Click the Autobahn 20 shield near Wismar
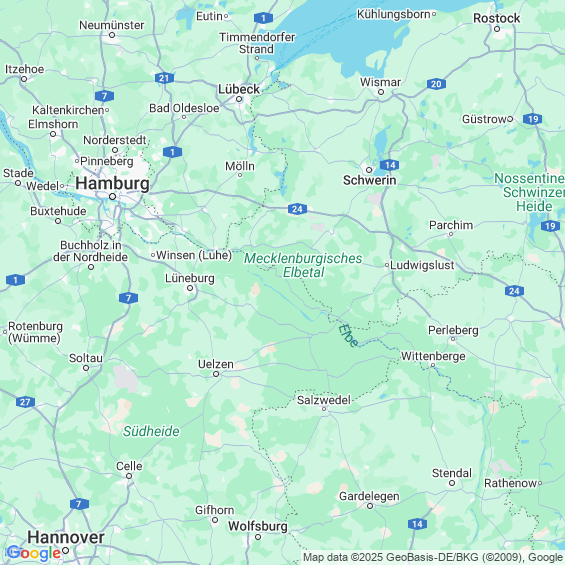 (436, 84)
